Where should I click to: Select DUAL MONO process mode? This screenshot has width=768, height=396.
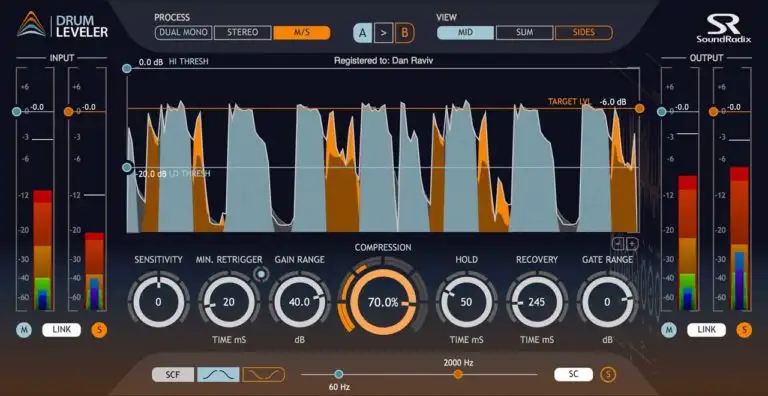pyautogui.click(x=183, y=33)
